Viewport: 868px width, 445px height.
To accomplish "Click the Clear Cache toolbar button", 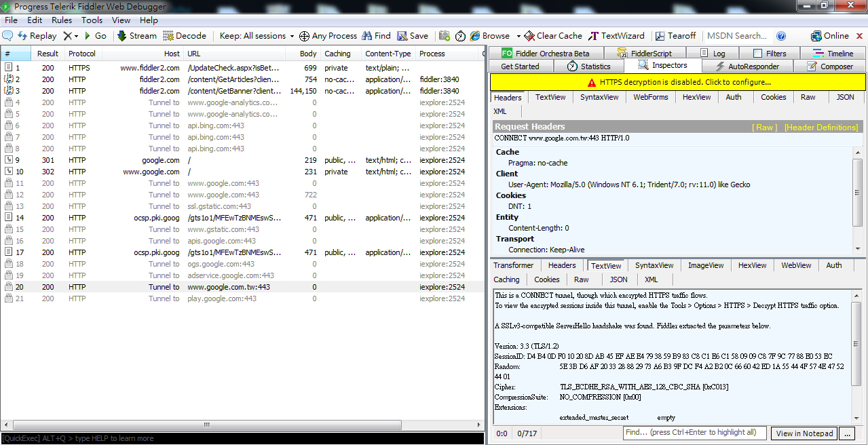I will (554, 36).
